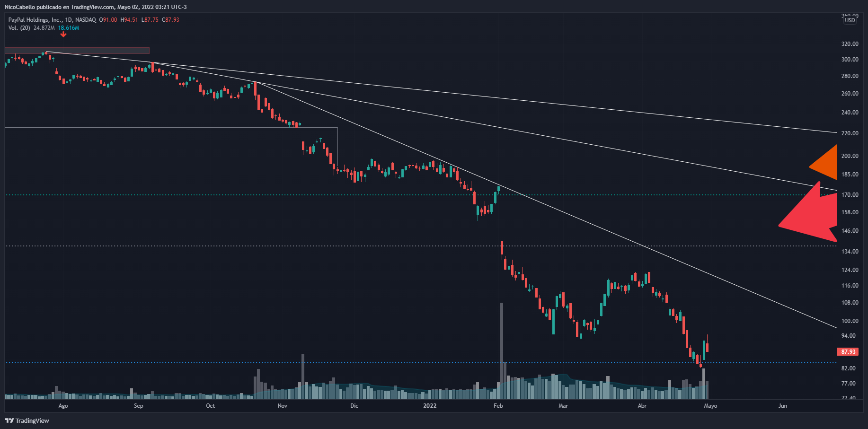Click the tallest volume bar in early February

502,351
